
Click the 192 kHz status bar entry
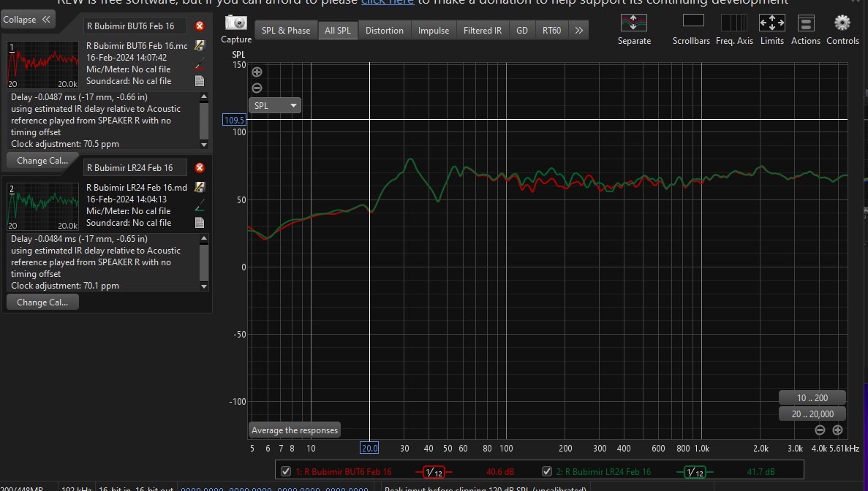(x=76, y=489)
